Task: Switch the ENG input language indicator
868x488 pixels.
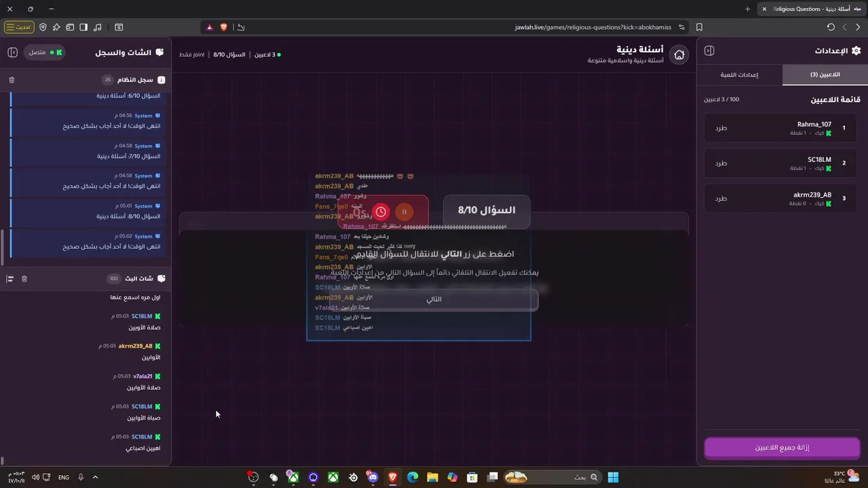Action: point(64,477)
